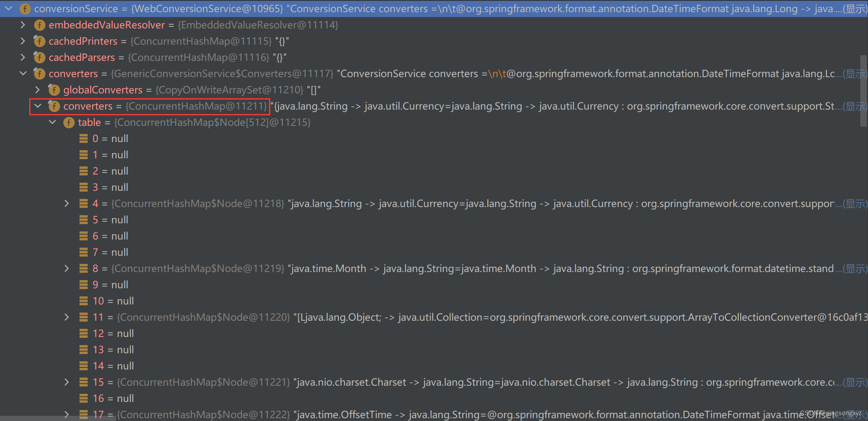Select the '12 = null' row
Viewport: 868px width, 421px height.
coord(113,333)
